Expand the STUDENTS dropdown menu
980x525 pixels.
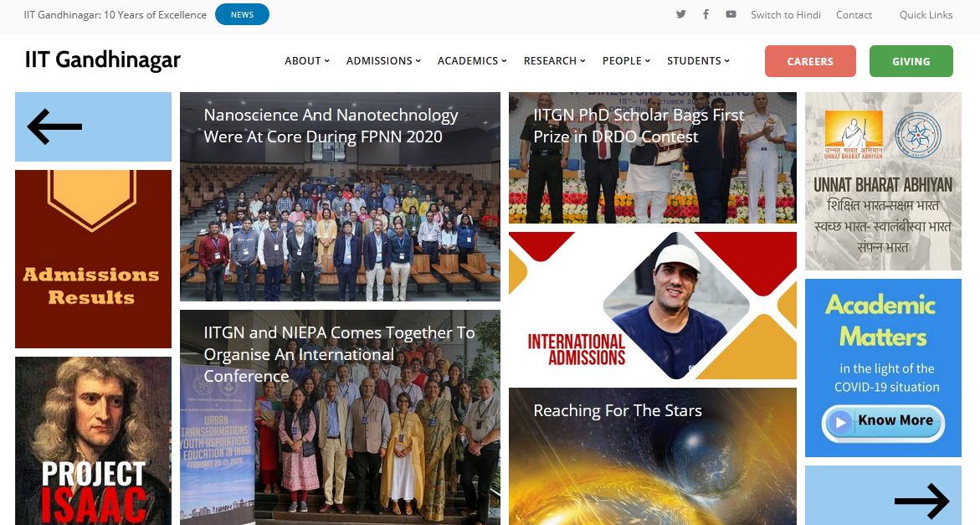698,60
